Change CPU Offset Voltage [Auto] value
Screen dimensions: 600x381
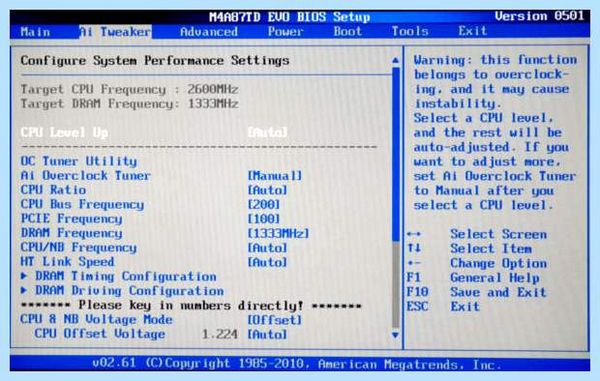tap(267, 334)
